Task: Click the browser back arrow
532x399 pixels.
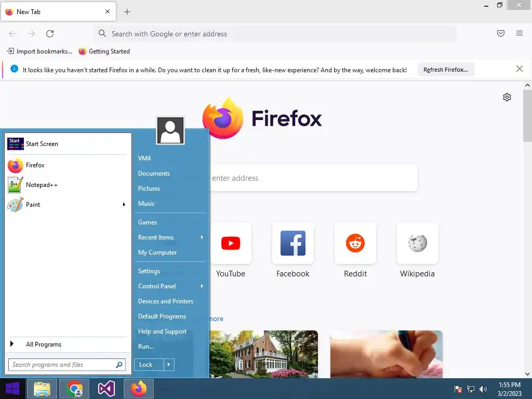Action: 12,34
